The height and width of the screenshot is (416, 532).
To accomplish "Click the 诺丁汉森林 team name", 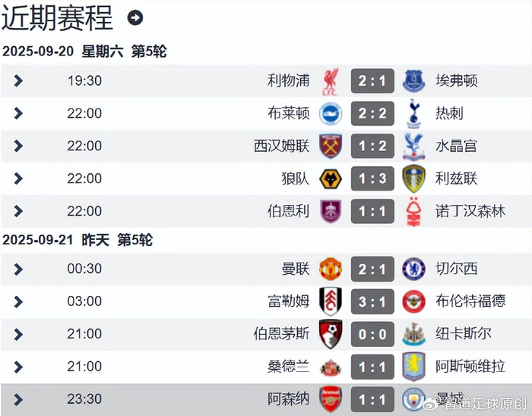I will pos(470,211).
